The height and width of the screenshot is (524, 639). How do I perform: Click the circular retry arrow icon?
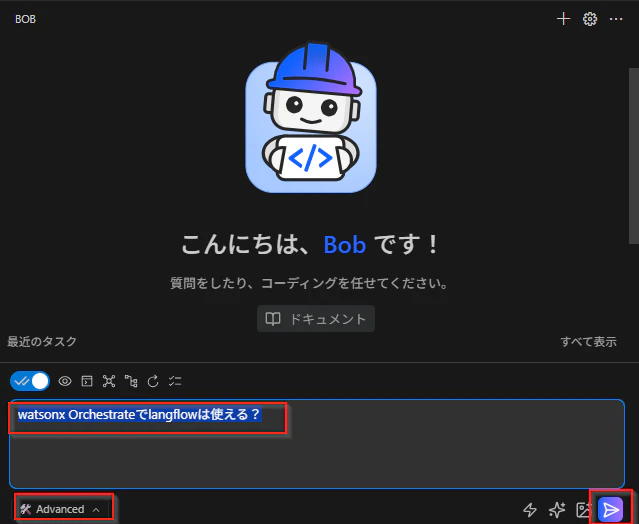coord(153,381)
